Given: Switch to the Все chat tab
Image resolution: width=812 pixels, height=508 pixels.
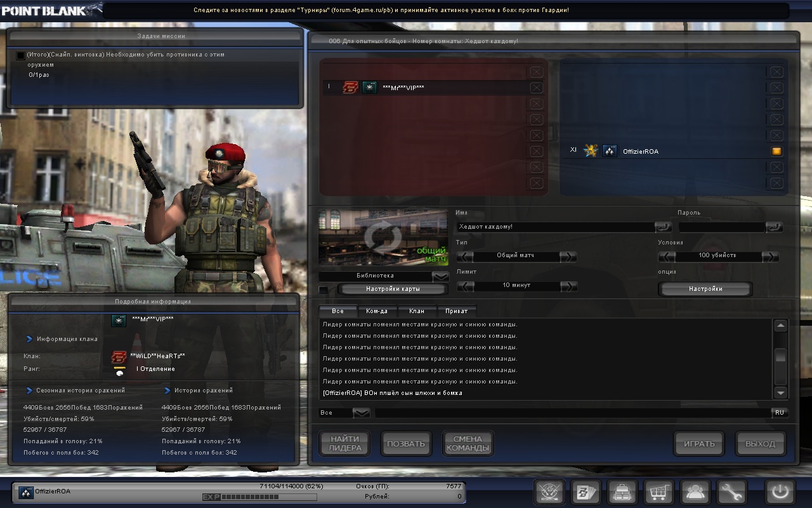Looking at the screenshot, I should click(x=337, y=311).
